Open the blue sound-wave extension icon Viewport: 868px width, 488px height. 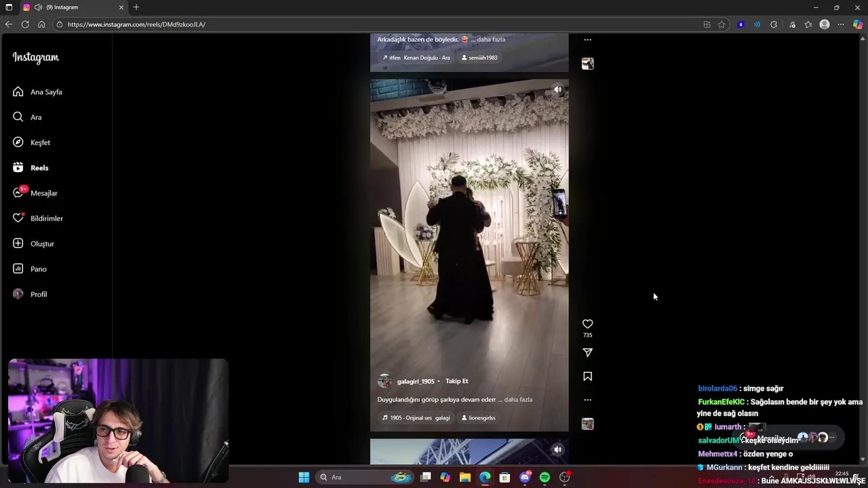pos(757,24)
